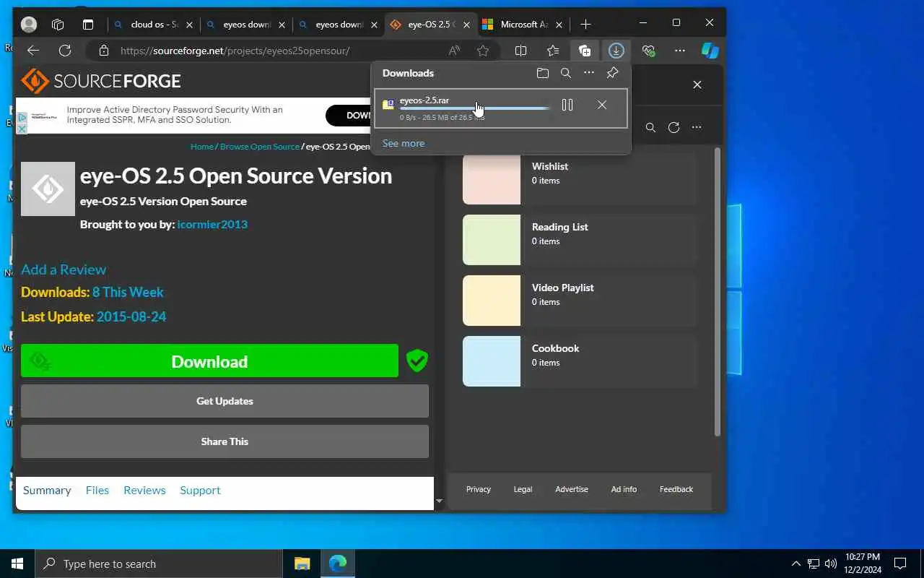Open icormier2013 author link
This screenshot has width=924, height=578.
[x=212, y=224]
